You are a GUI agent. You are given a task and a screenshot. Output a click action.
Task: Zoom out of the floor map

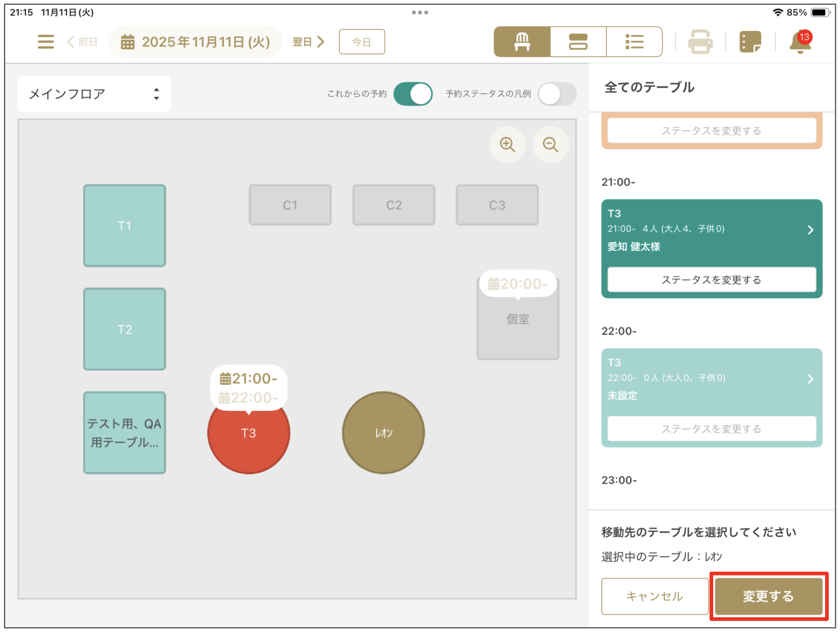pyautogui.click(x=550, y=144)
